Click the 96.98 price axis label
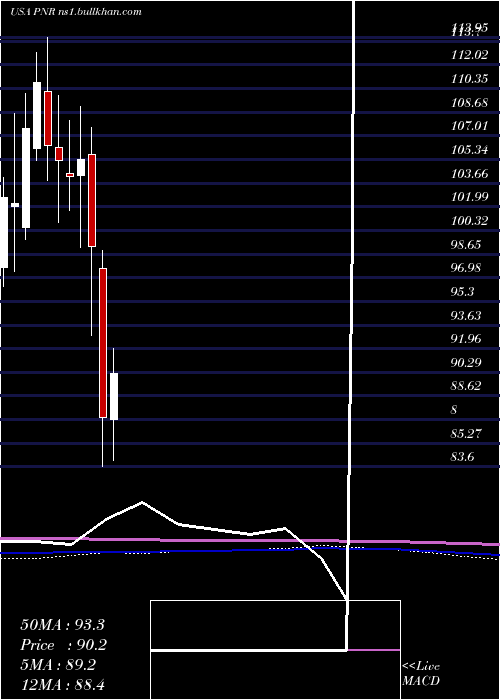 point(464,267)
